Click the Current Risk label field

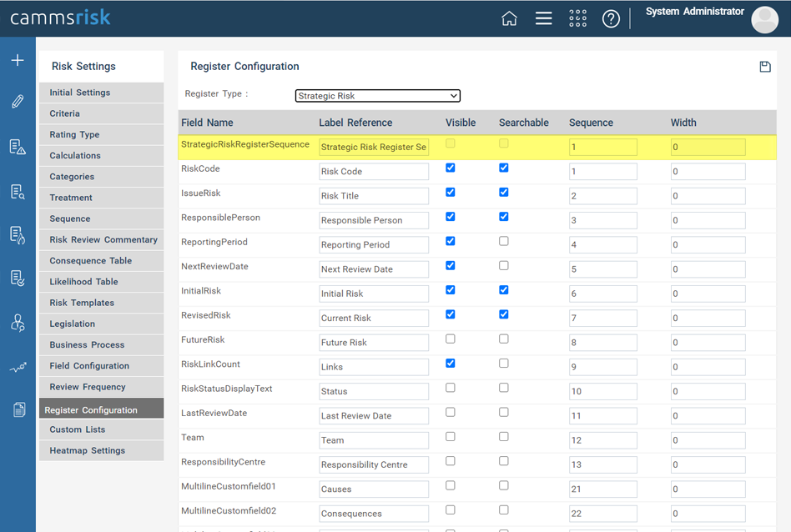point(374,319)
